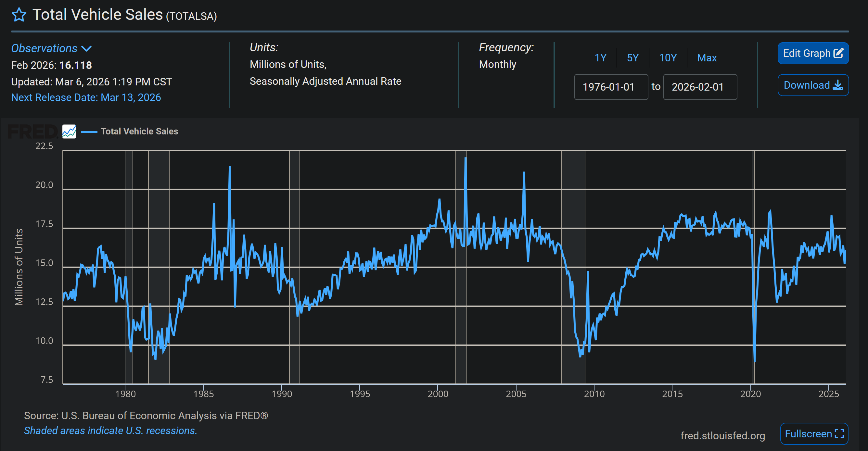Switch to the 10Y range

668,57
